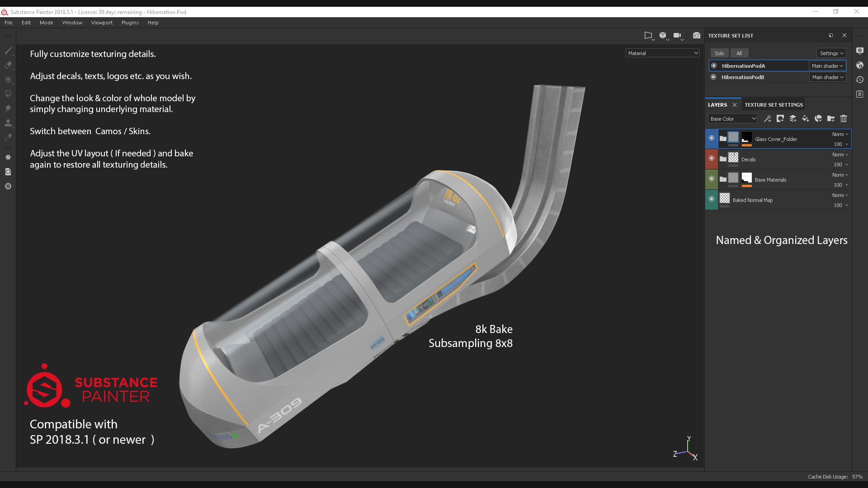Viewport: 868px width, 488px height.
Task: Toggle HibernationPodB texture set visibility
Action: tap(713, 77)
